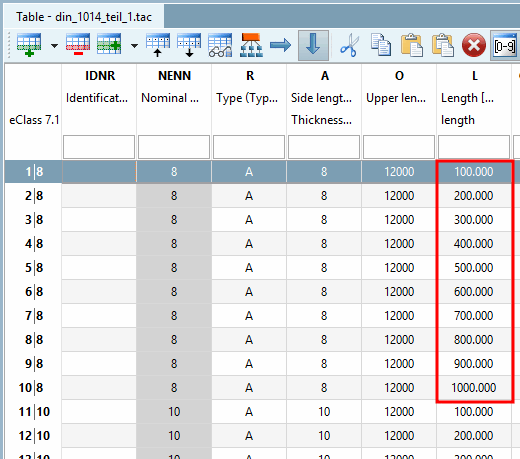
Task: Select the 1000.000 length cell
Action: [x=474, y=388]
